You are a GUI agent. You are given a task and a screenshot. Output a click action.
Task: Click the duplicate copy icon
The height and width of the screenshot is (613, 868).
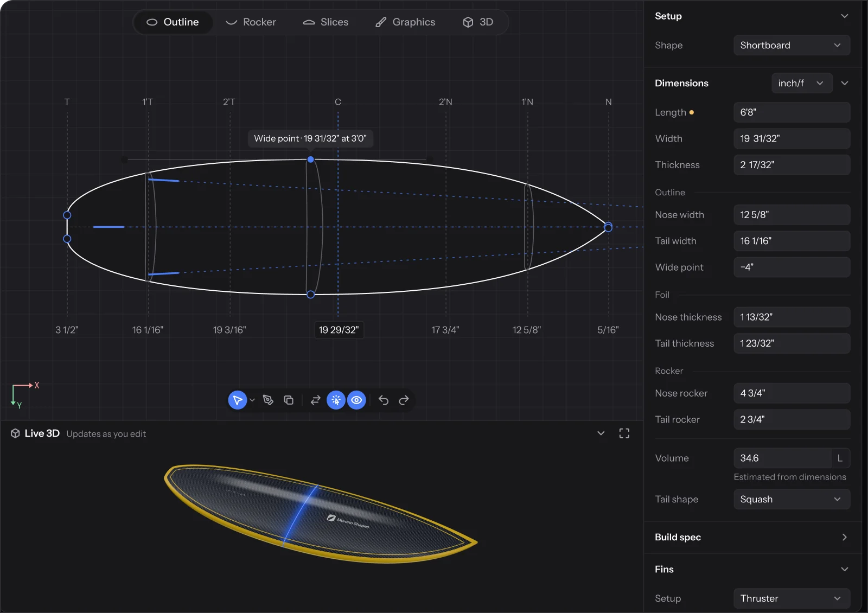click(289, 400)
